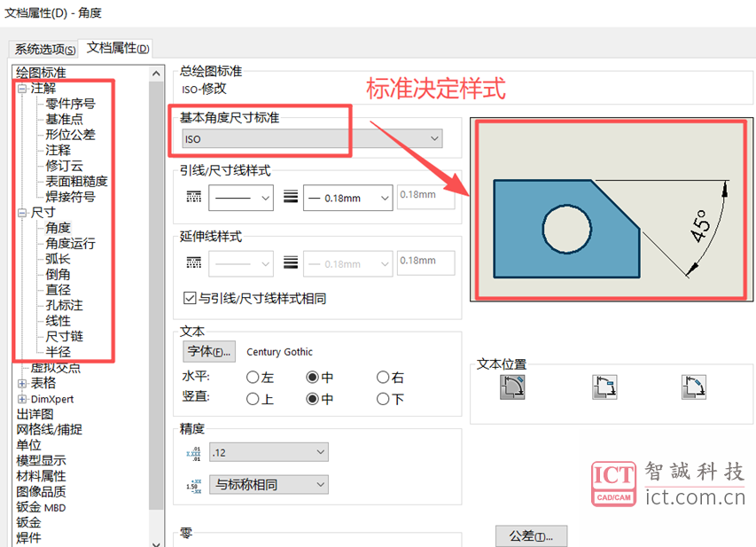This screenshot has height=547, width=756.
Task: Click the 字体 font button
Action: [x=208, y=351]
